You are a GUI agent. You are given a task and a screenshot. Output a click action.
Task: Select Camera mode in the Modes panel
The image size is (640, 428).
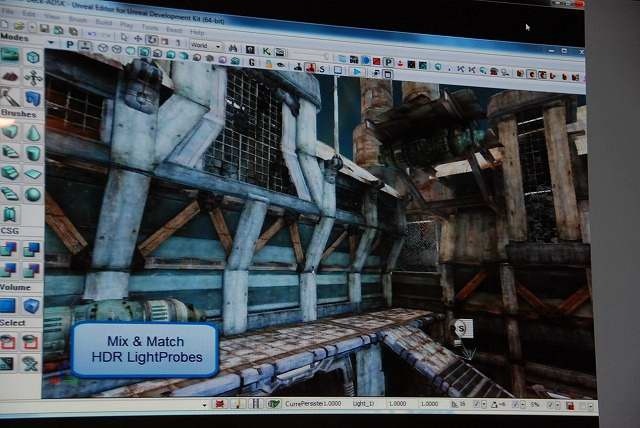pos(10,55)
